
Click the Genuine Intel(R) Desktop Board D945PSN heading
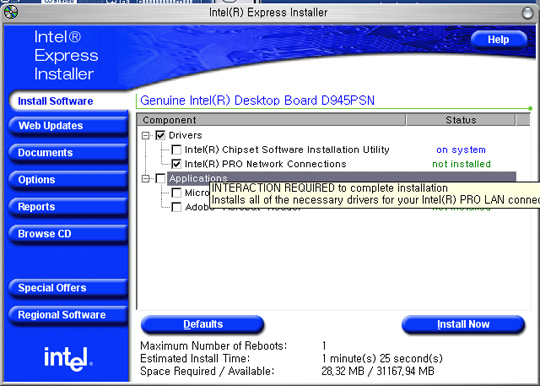point(257,101)
